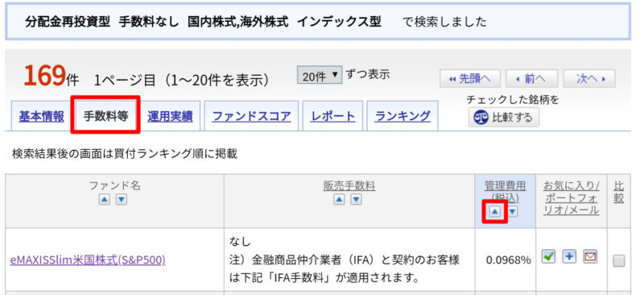Sort management fee (管理費用) descending arrow
Image resolution: width=644 pixels, height=295 pixels.
click(x=513, y=212)
